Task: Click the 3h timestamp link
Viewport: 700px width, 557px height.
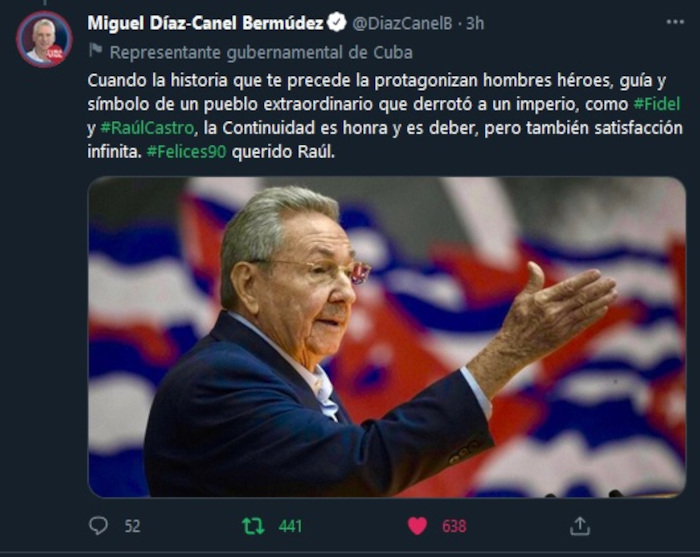Action: tap(475, 23)
